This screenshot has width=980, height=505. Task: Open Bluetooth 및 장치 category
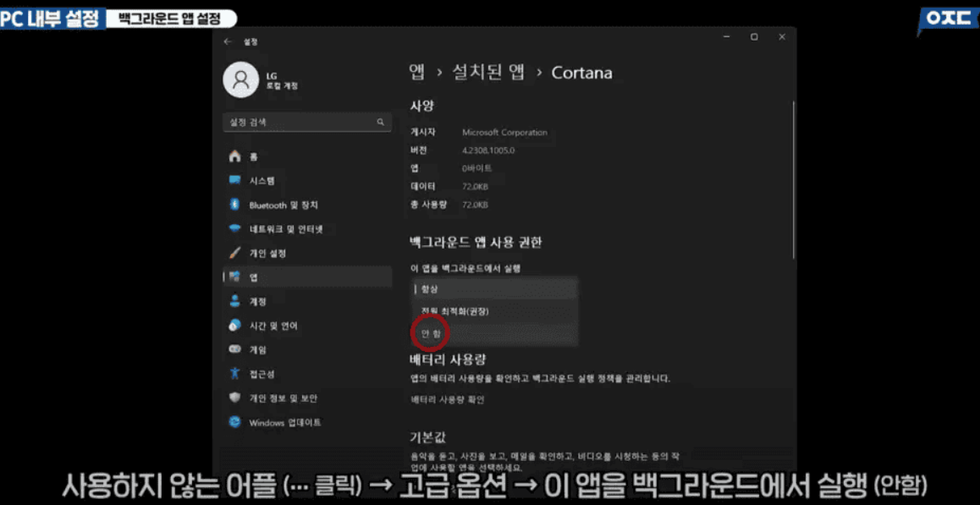click(307, 205)
